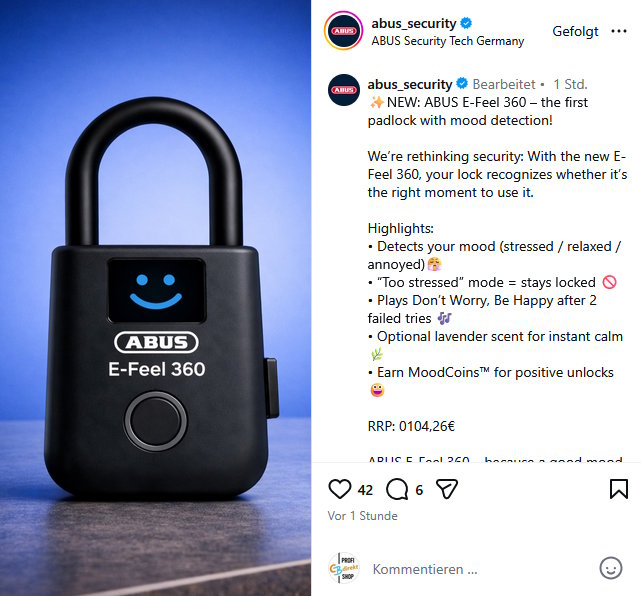Open abus_security link in caption
The height and width of the screenshot is (596, 641).
410,84
